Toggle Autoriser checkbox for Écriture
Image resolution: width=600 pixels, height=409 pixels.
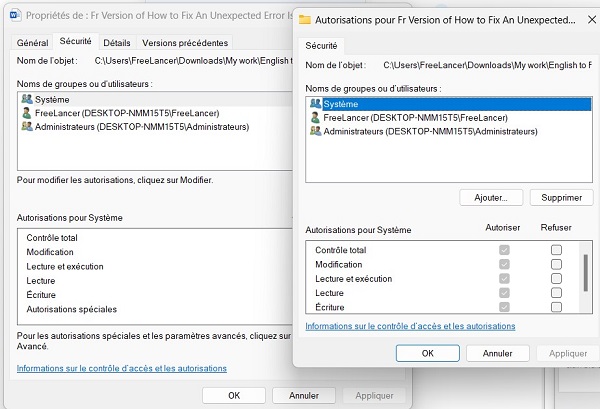504,307
